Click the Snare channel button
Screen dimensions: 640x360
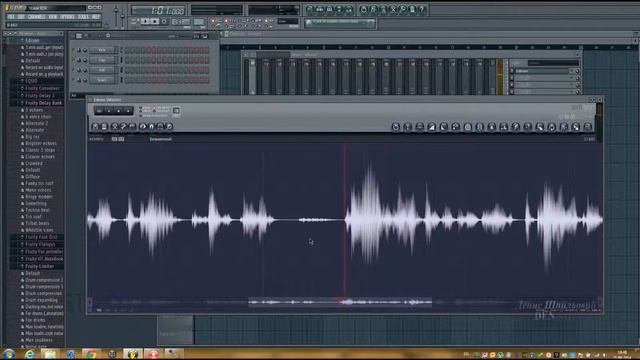coord(102,80)
